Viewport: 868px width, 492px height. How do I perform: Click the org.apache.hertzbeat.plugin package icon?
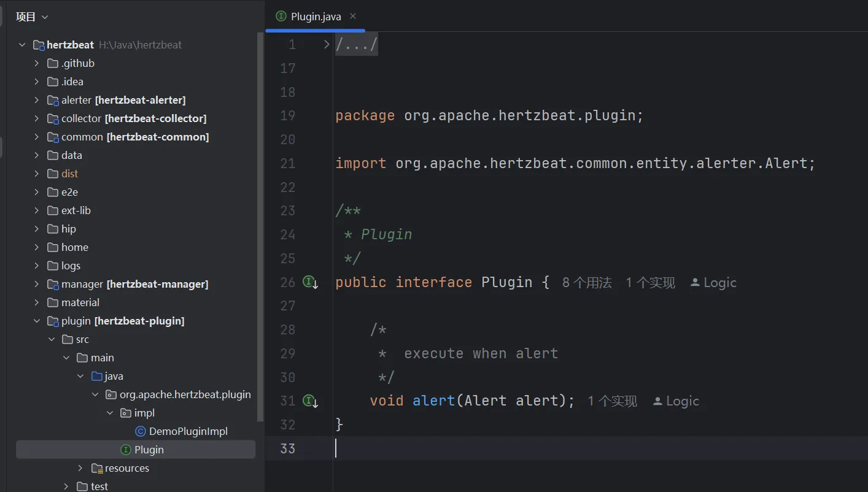point(110,394)
